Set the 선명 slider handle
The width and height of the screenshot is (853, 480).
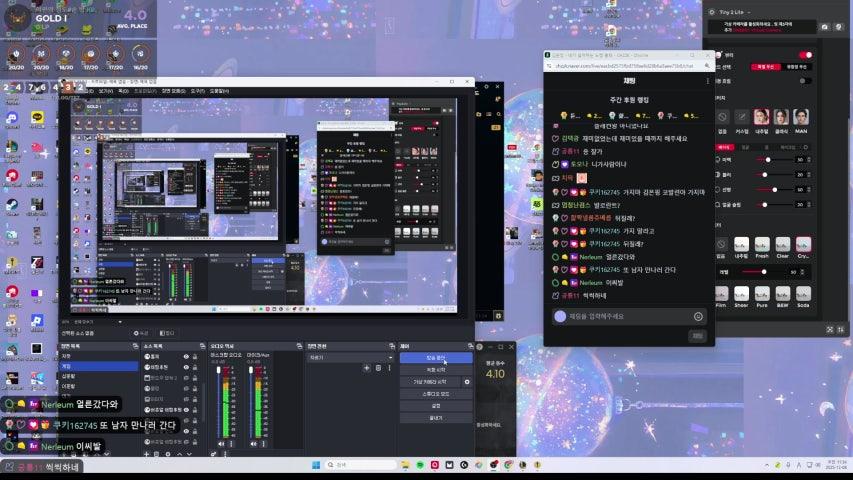point(775,189)
